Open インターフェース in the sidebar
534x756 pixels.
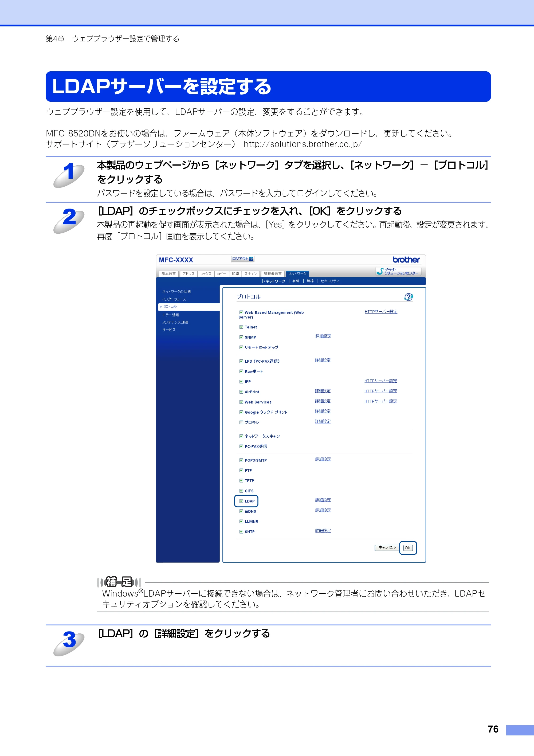pos(174,299)
